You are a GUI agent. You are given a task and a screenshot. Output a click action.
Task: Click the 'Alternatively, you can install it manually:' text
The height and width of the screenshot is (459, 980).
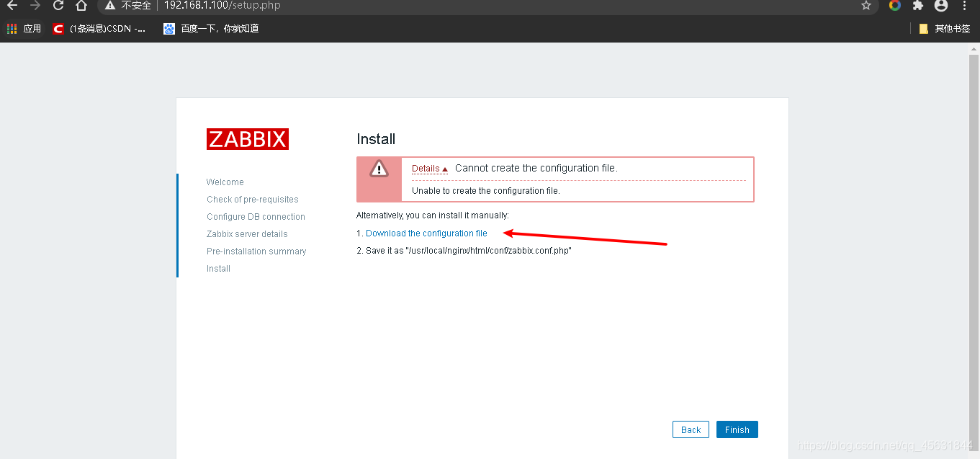click(433, 215)
